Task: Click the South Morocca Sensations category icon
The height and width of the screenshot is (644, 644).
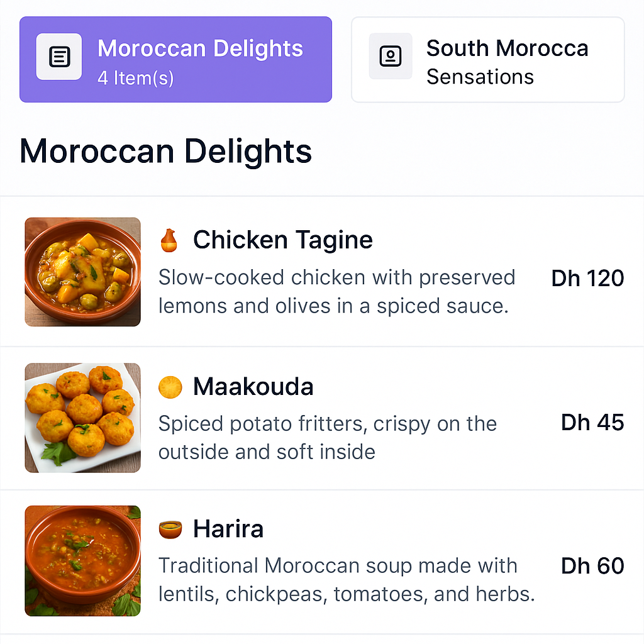Action: tap(391, 57)
